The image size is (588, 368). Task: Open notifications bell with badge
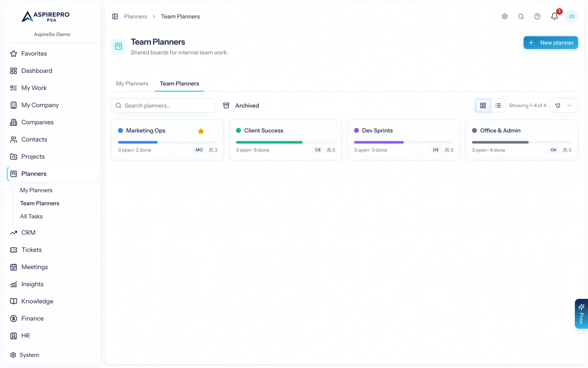point(555,16)
